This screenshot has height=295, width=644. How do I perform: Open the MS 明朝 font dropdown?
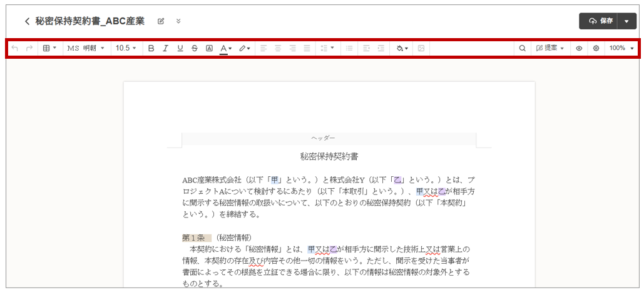86,48
